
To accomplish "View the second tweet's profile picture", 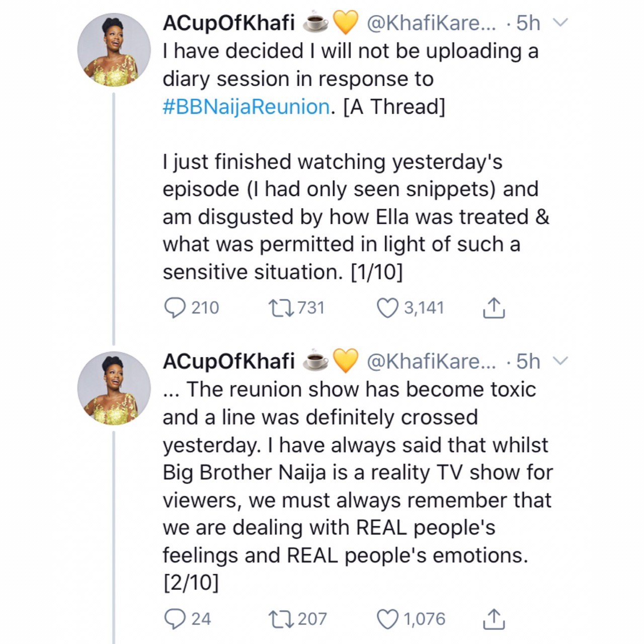I will point(114,388).
